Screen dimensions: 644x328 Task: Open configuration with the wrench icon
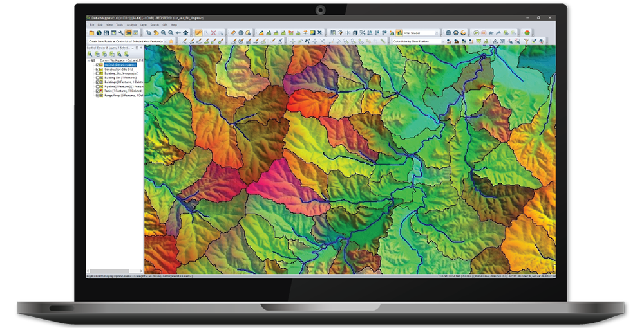click(121, 33)
